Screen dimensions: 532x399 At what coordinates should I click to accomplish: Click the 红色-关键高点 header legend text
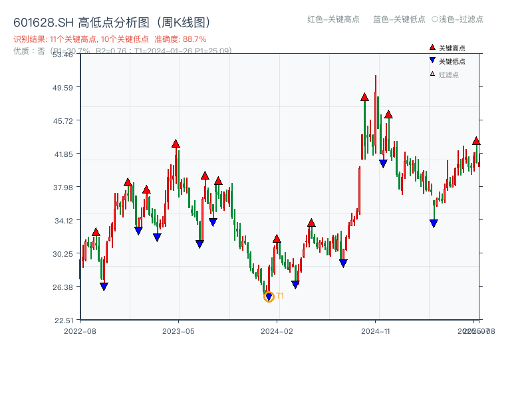[x=333, y=19]
